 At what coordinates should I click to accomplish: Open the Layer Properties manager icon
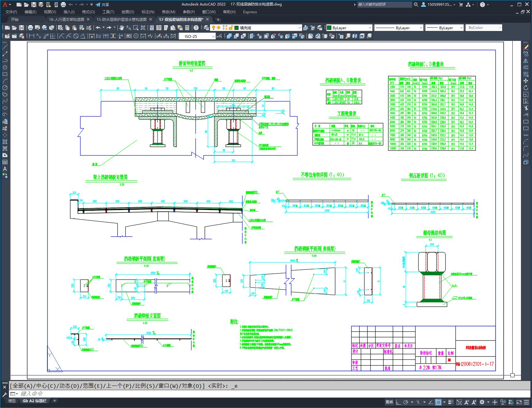[206, 28]
